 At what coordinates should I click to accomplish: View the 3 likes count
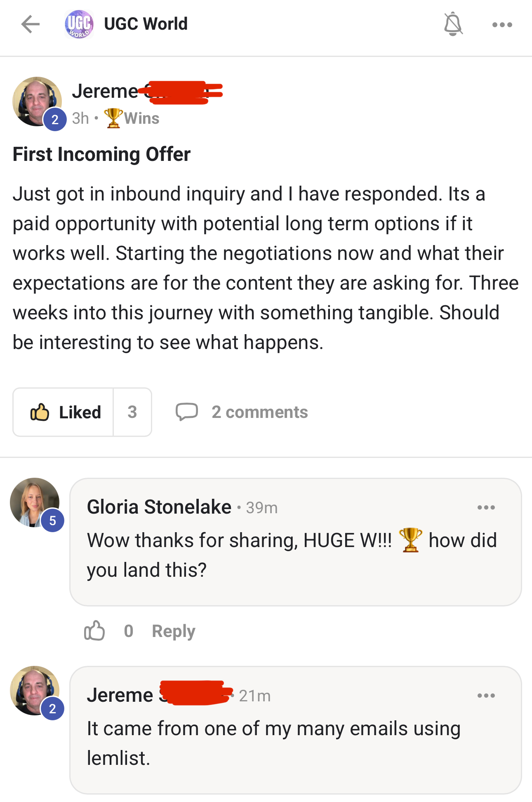[132, 412]
